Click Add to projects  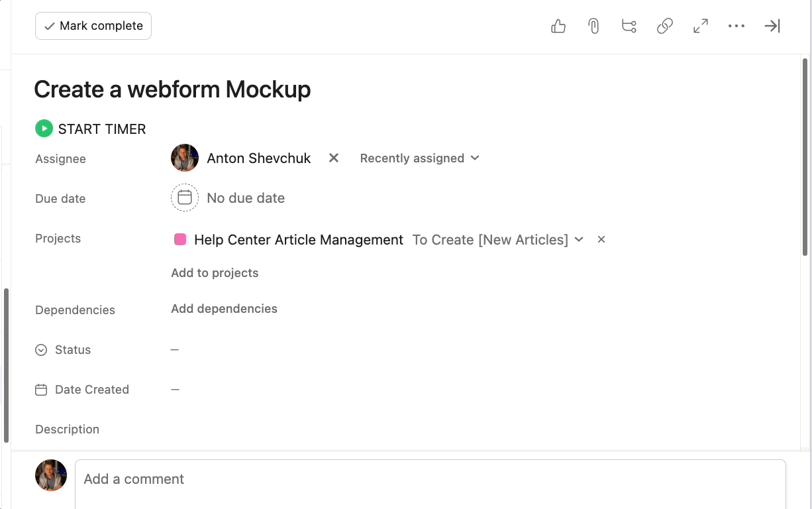[x=215, y=273]
